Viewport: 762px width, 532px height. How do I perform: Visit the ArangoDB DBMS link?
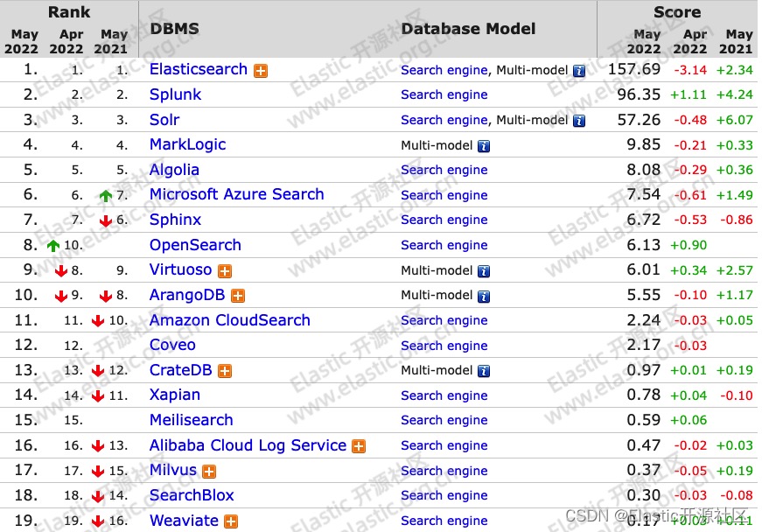pos(187,295)
